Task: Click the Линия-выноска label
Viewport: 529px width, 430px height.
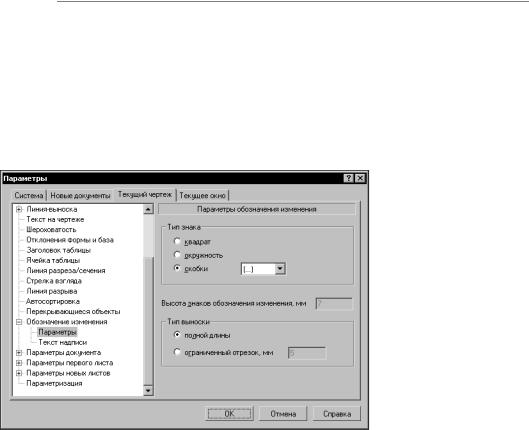Action: click(x=52, y=209)
